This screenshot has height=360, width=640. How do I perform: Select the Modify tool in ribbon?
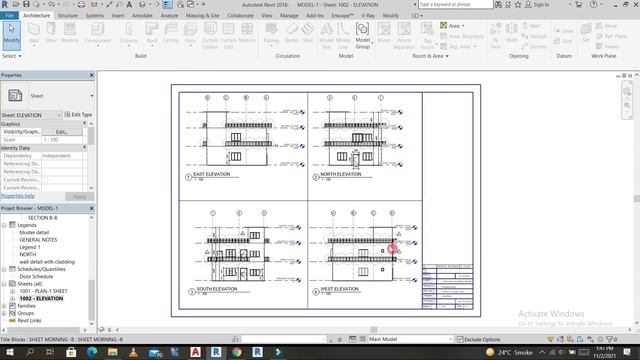tap(11, 35)
